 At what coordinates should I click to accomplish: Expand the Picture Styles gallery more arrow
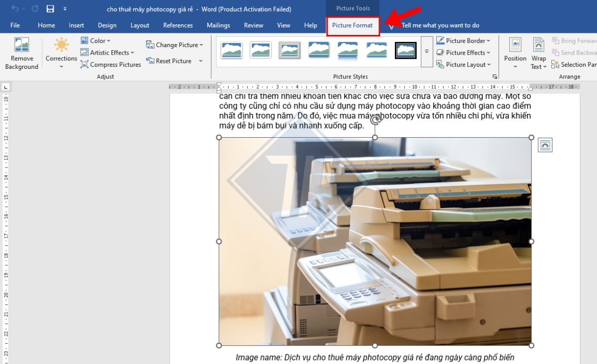427,52
